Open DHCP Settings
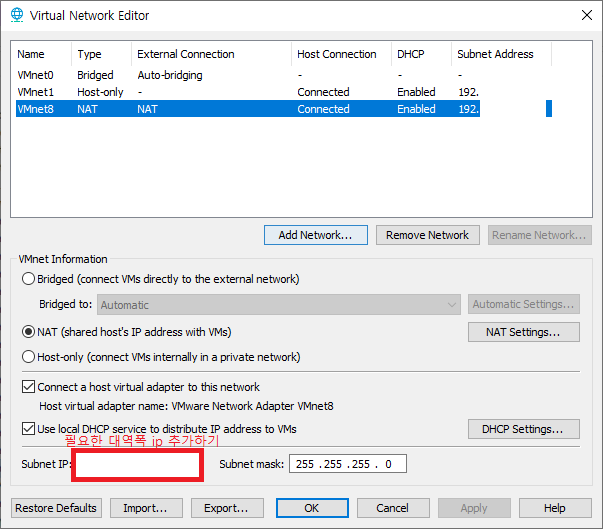The width and height of the screenshot is (603, 529). (524, 429)
